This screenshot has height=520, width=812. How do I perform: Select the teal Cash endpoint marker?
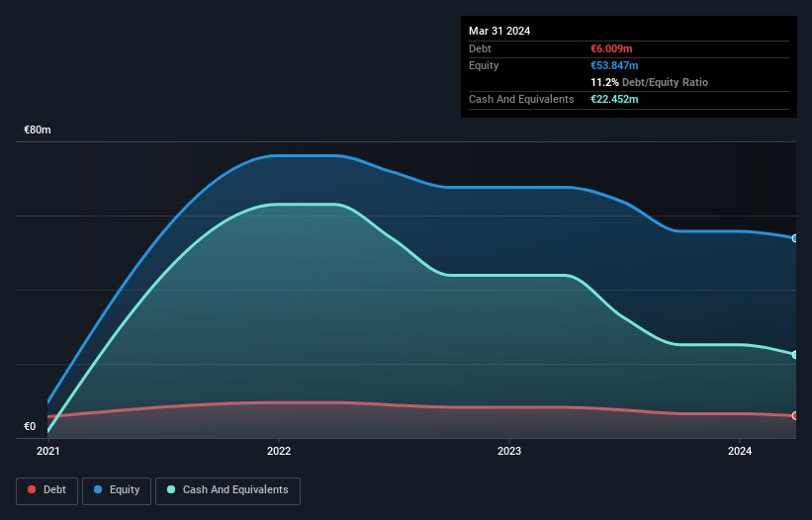(x=795, y=355)
